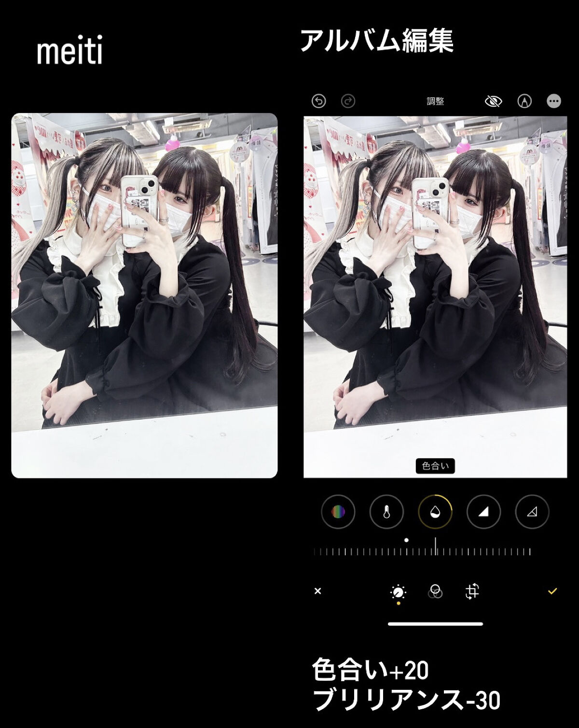
Task: Cancel editing with the X button
Action: click(x=317, y=591)
